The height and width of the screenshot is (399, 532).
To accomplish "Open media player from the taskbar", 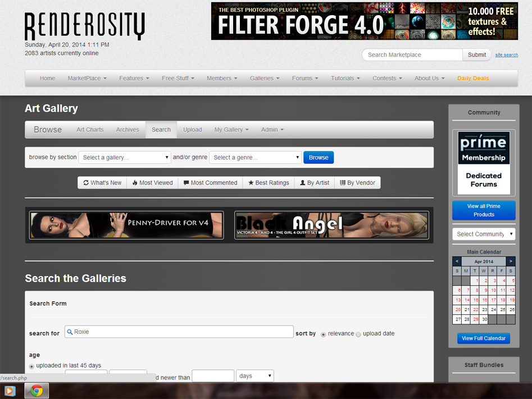I will pyautogui.click(x=10, y=391).
